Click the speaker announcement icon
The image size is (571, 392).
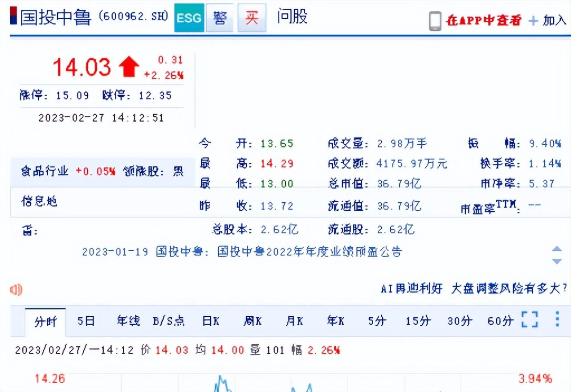point(16,290)
